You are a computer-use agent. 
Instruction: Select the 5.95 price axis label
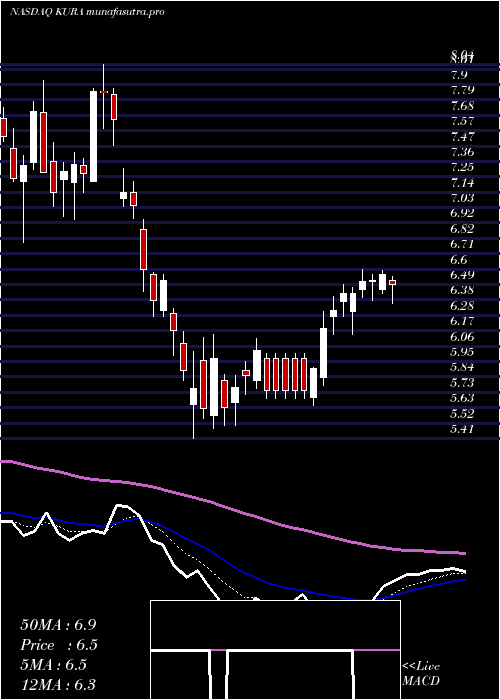point(462,352)
